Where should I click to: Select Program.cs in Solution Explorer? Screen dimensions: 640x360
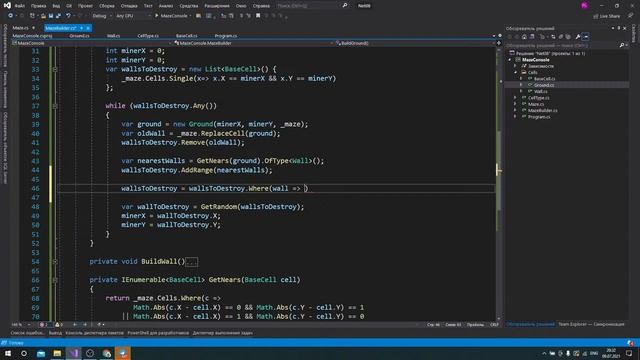click(539, 117)
